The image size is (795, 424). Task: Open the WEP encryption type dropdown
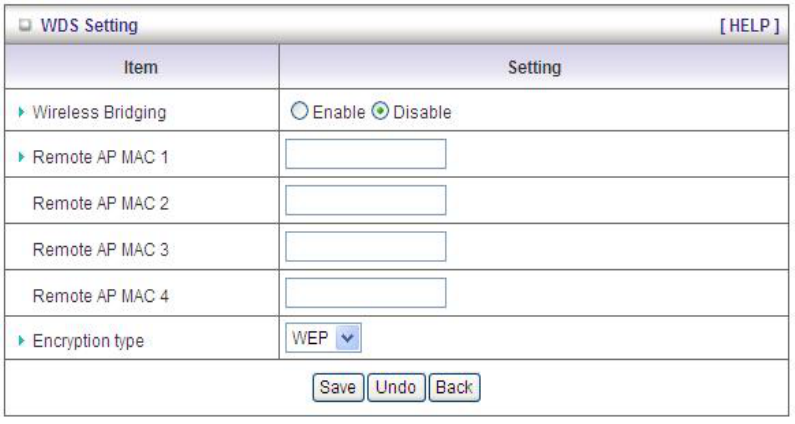tap(322, 340)
